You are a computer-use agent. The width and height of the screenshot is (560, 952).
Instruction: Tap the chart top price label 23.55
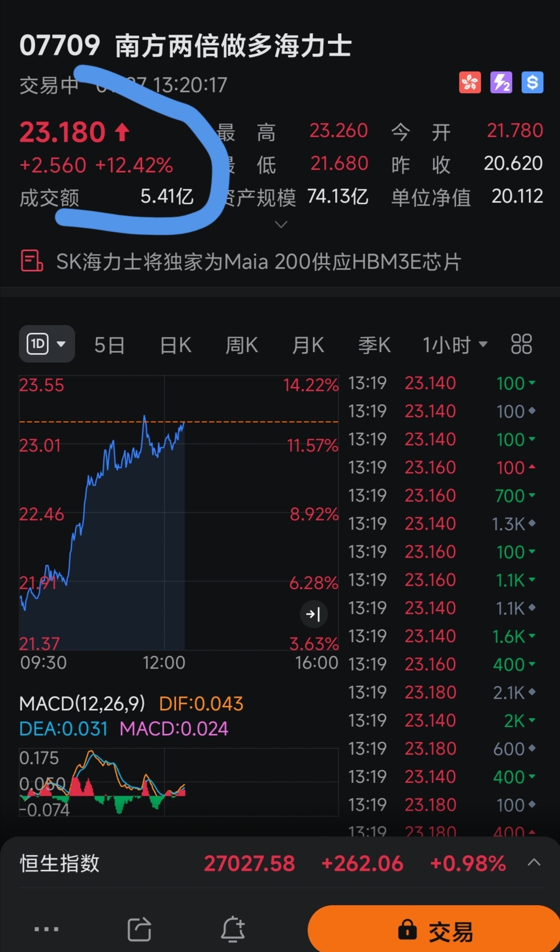(42, 385)
